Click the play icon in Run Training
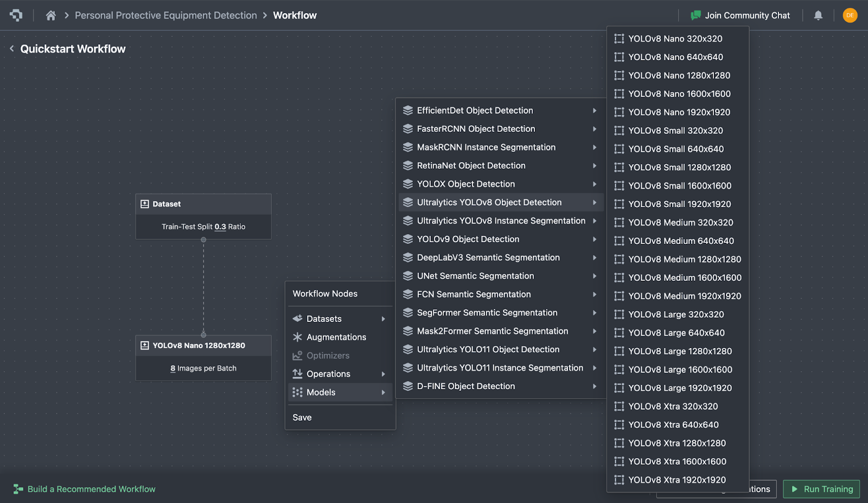 pyautogui.click(x=795, y=489)
